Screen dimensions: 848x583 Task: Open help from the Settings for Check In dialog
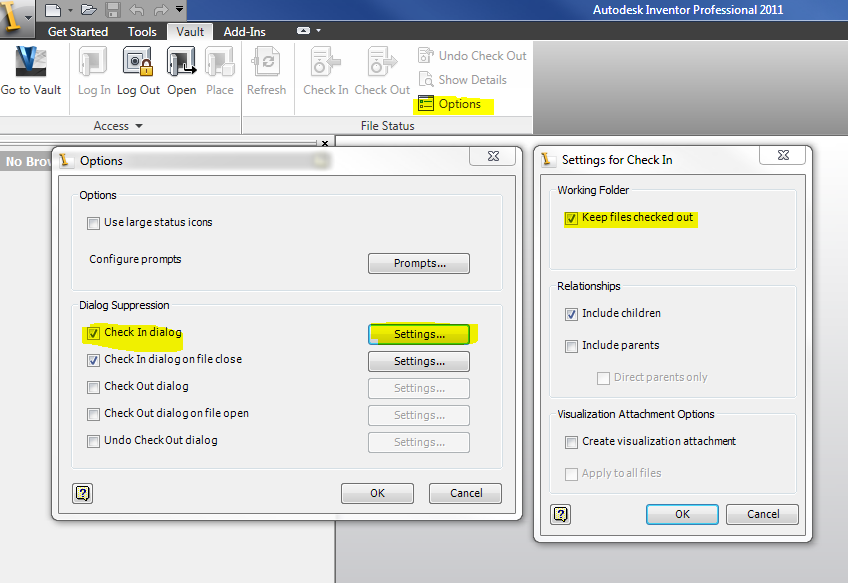pos(560,514)
